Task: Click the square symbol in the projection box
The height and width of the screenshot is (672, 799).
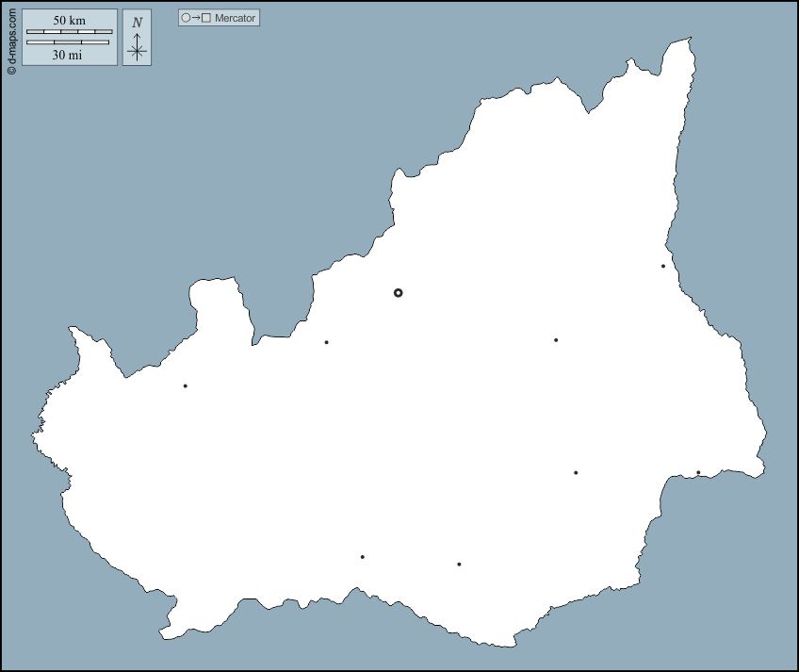Action: coord(206,18)
